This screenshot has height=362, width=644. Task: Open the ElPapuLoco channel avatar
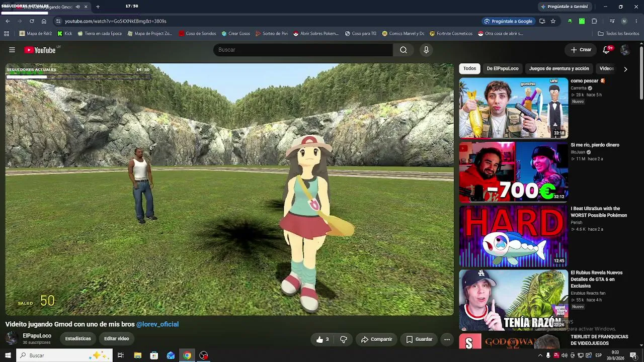click(12, 338)
